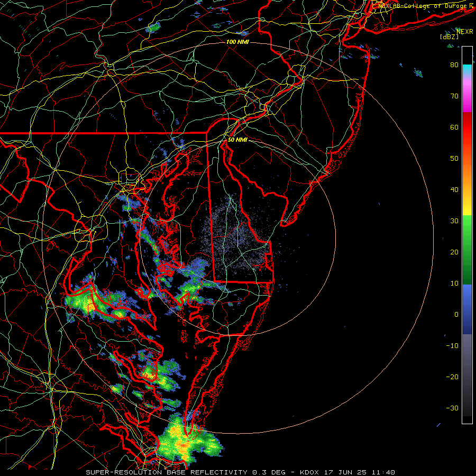Select the 30 value on the dBZ scale
Viewport: 476px width, 476px height.
(454, 221)
